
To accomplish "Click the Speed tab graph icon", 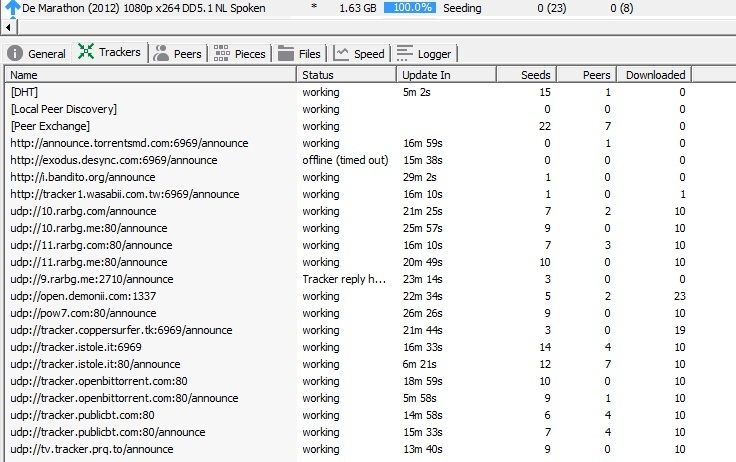I will pyautogui.click(x=341, y=54).
